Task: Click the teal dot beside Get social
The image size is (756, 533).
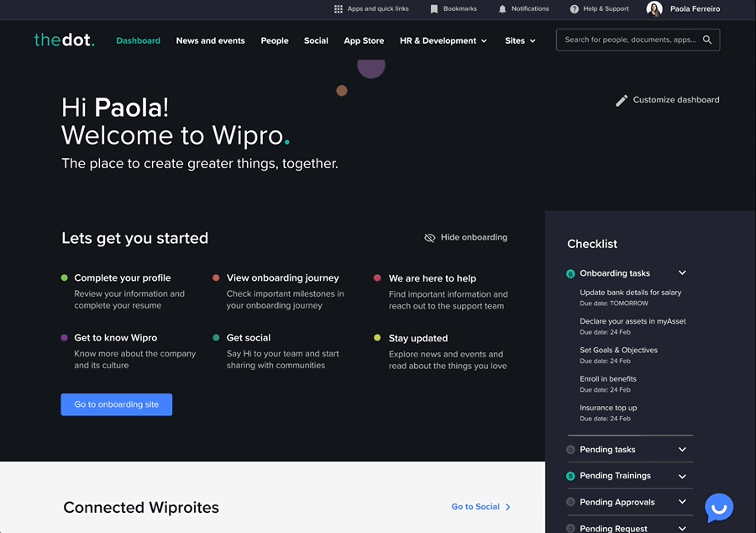Action: pos(216,338)
